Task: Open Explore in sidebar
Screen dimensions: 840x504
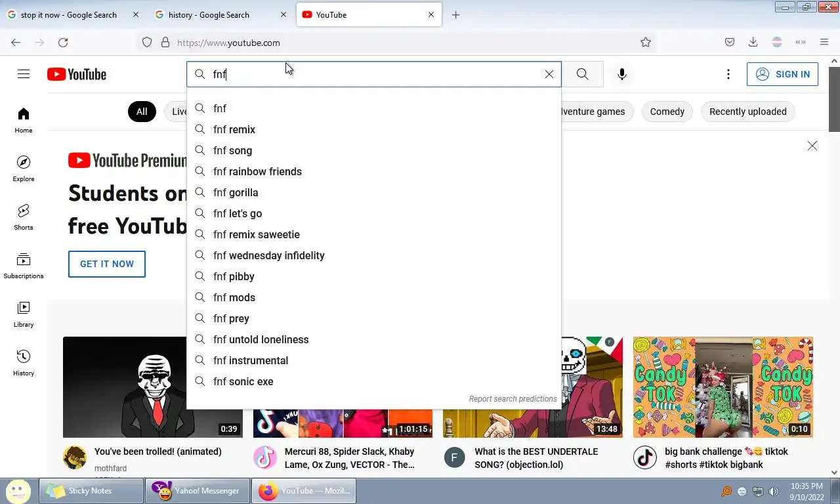Action: click(24, 169)
